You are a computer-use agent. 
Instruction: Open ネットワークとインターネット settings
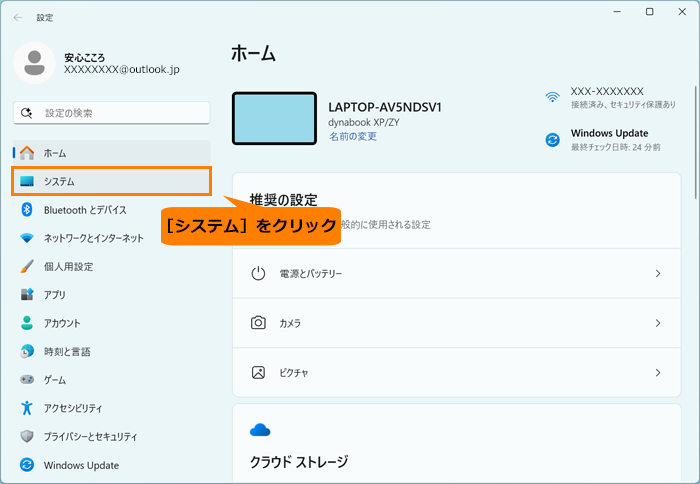tap(94, 238)
